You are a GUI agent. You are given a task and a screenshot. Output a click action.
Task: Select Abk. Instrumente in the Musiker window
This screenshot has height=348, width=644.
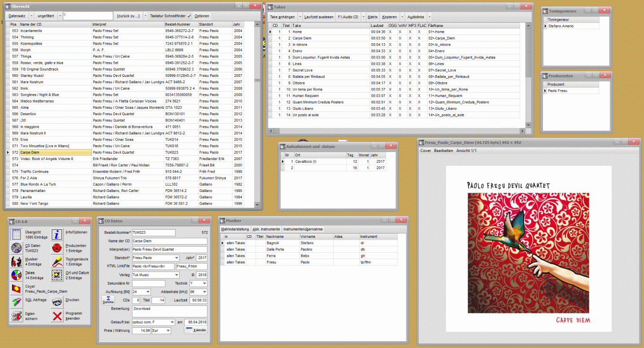coord(266,229)
